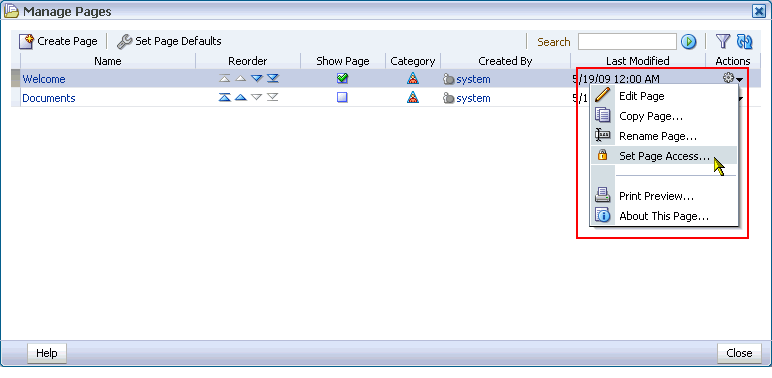Open Set Page Defaults
The image size is (772, 378).
[169, 41]
